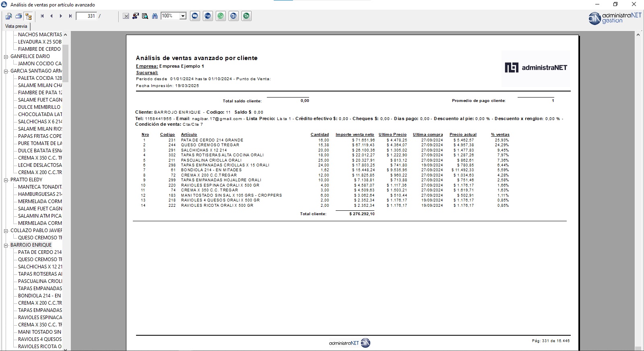Click the tree panel scrollbar thumb
Image resolution: width=644 pixels, height=351 pixels.
(65, 63)
